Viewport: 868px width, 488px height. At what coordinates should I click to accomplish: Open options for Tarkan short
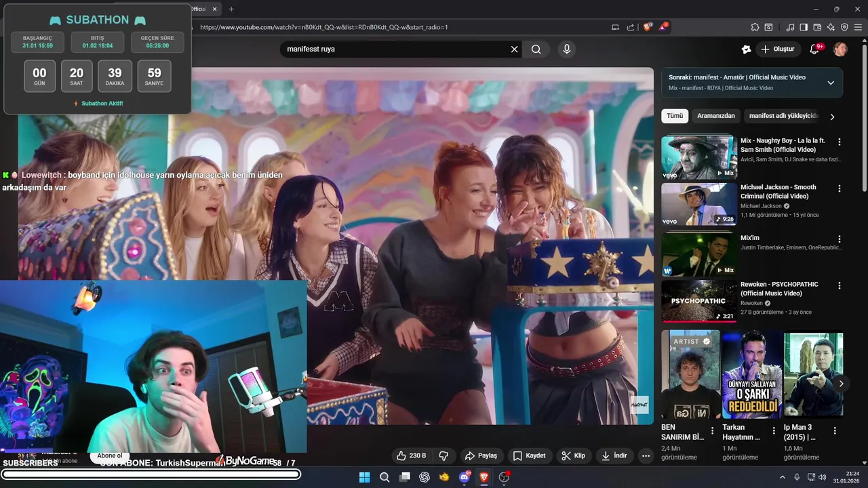[x=774, y=430]
